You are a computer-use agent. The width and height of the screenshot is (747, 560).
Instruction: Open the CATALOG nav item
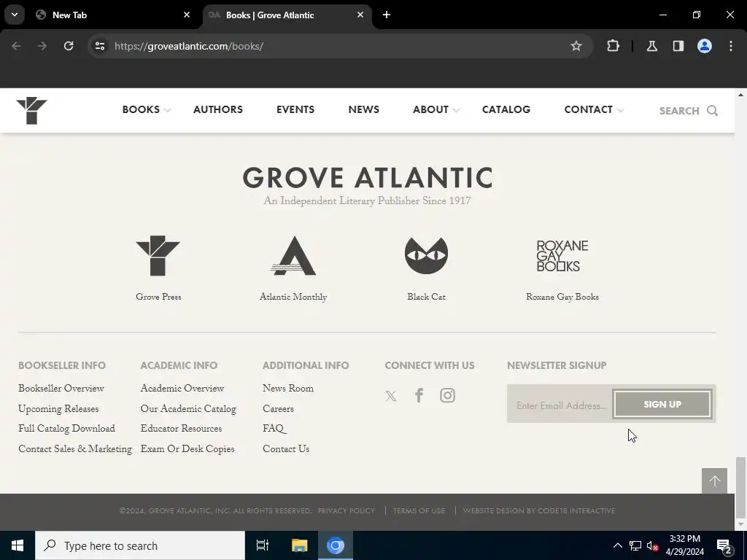click(x=506, y=109)
